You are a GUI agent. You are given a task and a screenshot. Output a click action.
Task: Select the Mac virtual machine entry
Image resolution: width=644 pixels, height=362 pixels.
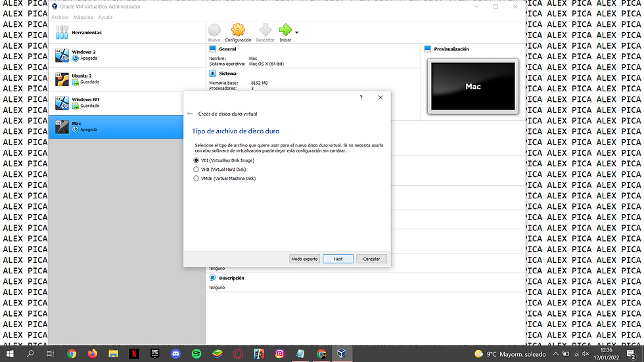click(x=117, y=127)
